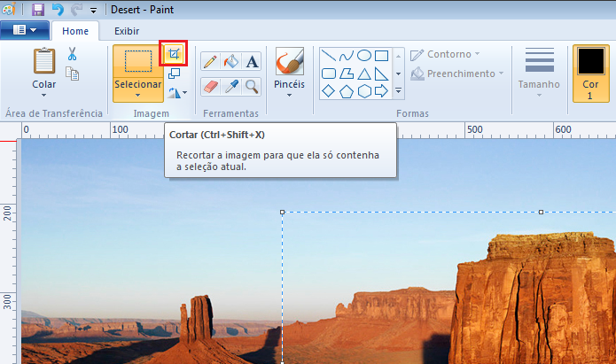Switch to the Home ribbon tab
Viewport: 616px width, 364px height.
[x=75, y=31]
